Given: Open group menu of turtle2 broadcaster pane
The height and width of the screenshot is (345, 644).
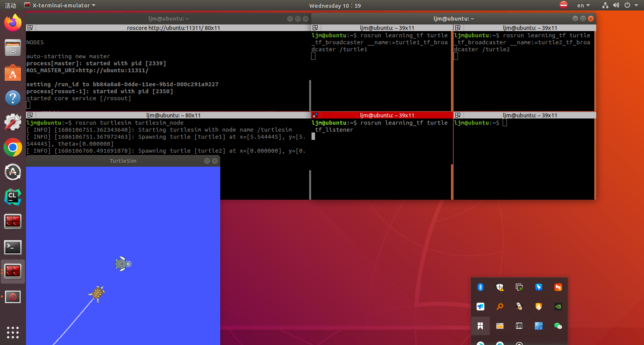Looking at the screenshot, I should coord(458,28).
